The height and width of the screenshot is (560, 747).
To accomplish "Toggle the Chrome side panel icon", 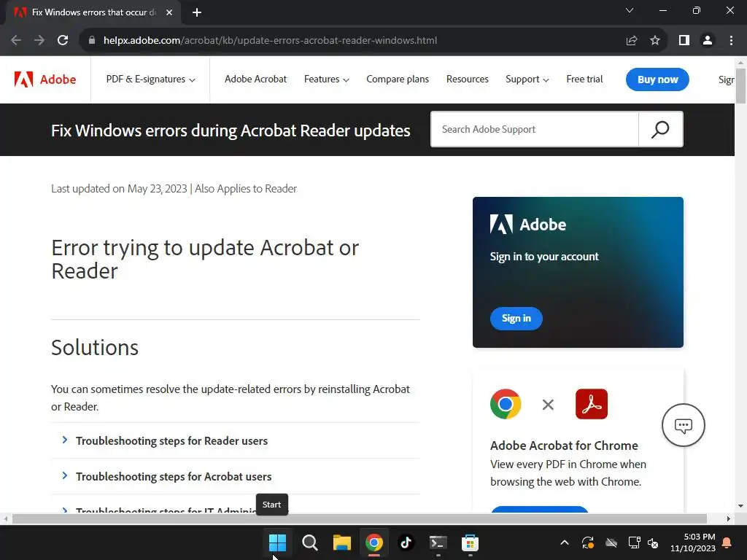I will [684, 41].
